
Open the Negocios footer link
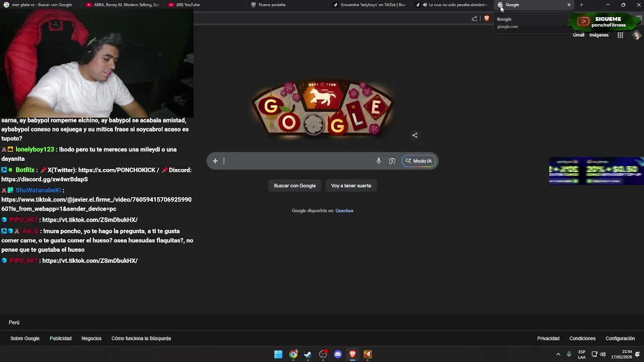(92, 338)
